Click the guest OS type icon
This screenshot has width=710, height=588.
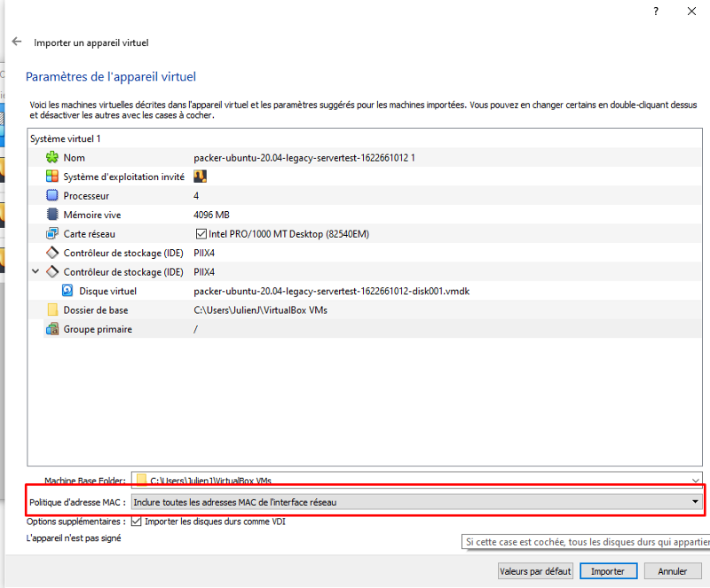coord(51,176)
